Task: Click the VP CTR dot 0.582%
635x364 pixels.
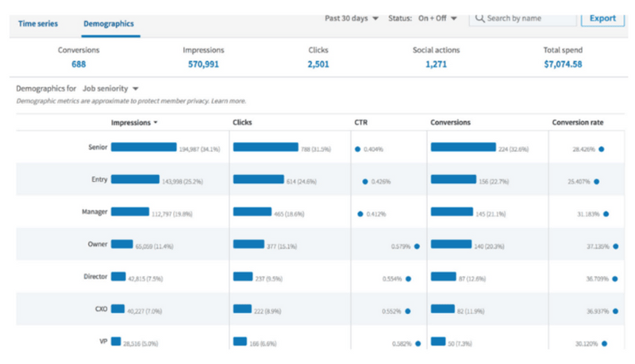Action: [418, 344]
